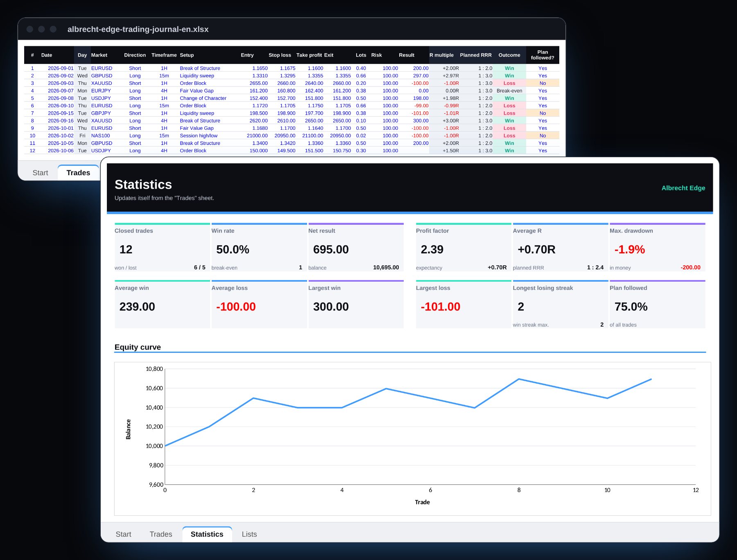This screenshot has width=737, height=560.
Task: Switch to the Statistics sheet tab
Action: click(x=207, y=534)
